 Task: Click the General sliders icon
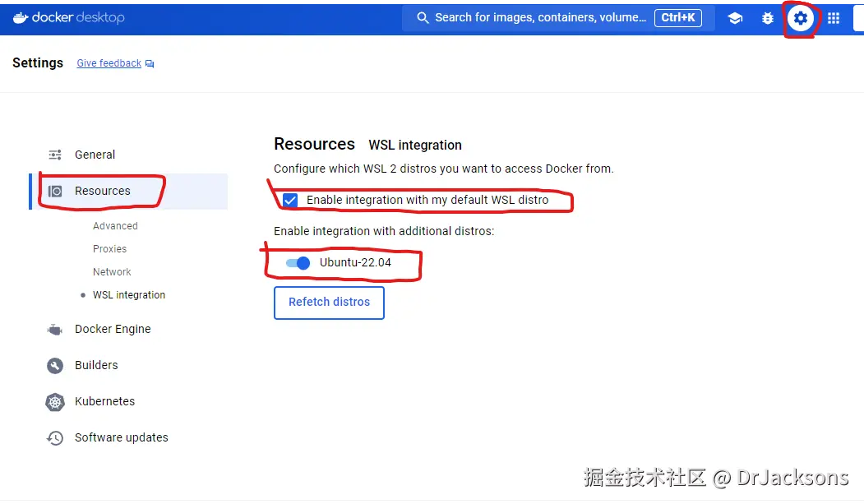[x=55, y=155]
